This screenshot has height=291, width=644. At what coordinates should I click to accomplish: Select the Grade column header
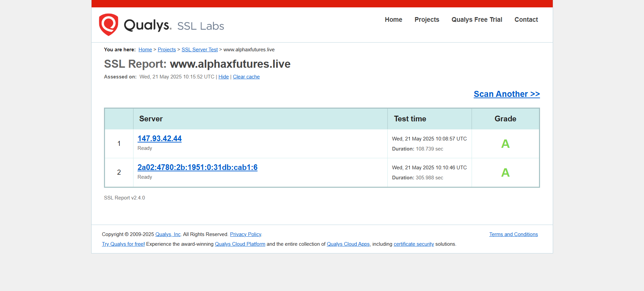(505, 119)
